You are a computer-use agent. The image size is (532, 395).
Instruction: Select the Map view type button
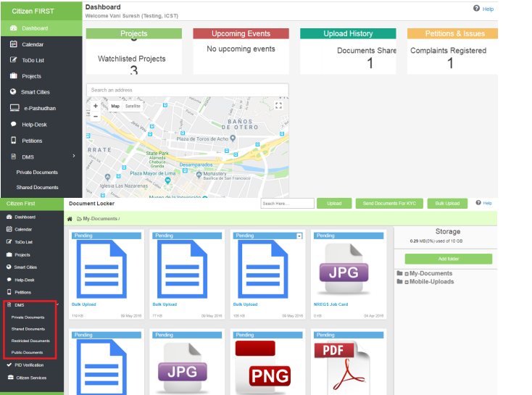(115, 106)
